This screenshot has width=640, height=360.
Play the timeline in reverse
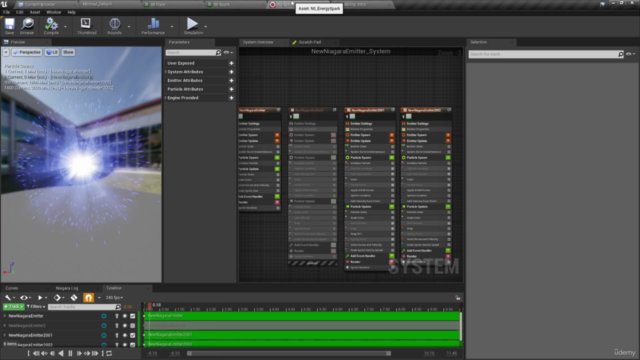coord(61,353)
